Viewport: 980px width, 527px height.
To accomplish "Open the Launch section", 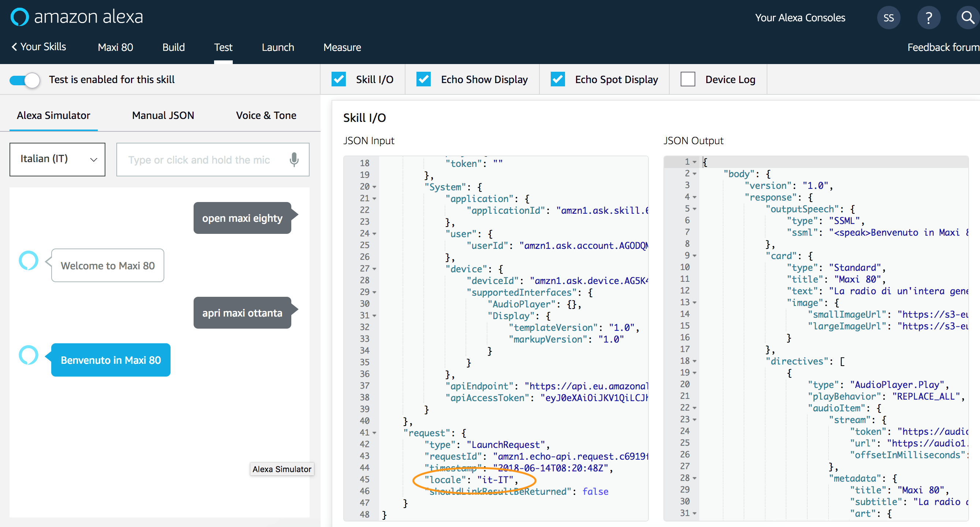I will [x=278, y=47].
